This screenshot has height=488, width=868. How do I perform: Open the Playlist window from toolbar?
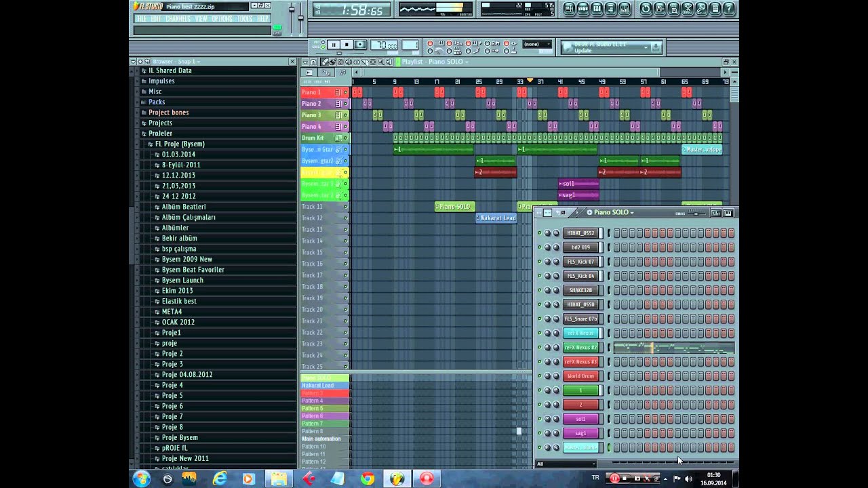tap(569, 9)
